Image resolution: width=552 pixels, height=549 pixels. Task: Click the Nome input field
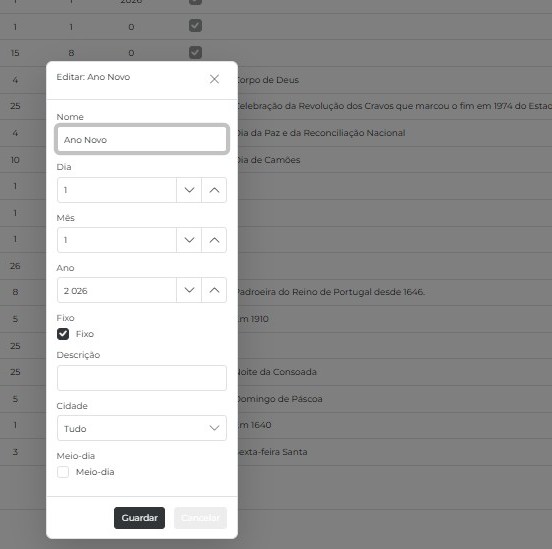click(x=142, y=139)
